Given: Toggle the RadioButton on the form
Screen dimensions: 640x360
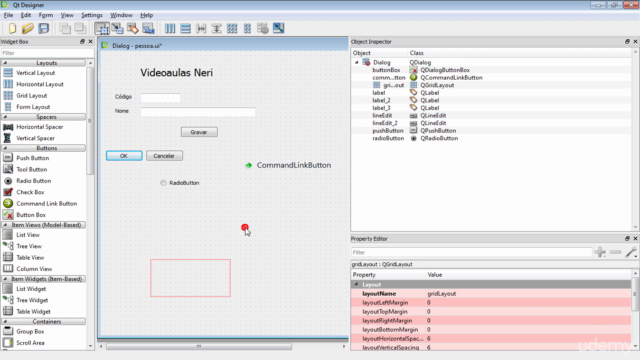Looking at the screenshot, I should tap(163, 183).
